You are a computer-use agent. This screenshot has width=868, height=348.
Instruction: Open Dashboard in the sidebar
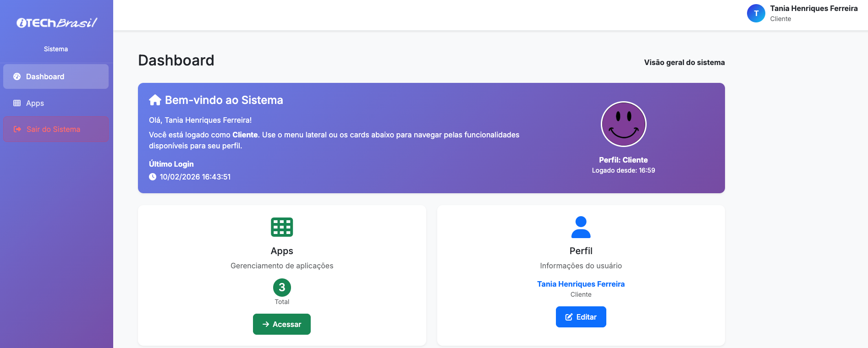[x=56, y=76]
